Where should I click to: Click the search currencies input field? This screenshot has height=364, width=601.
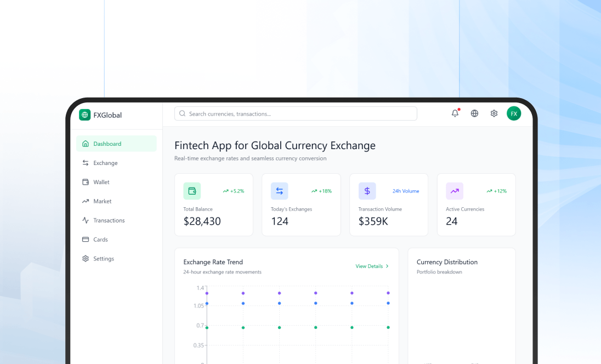(295, 113)
